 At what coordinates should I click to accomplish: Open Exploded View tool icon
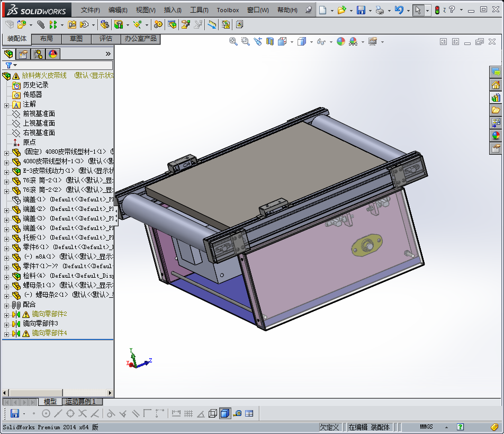pyautogui.click(x=186, y=24)
